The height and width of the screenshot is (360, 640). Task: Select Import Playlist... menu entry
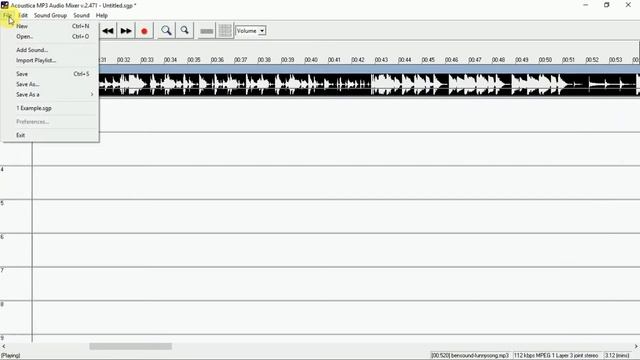tap(50, 60)
